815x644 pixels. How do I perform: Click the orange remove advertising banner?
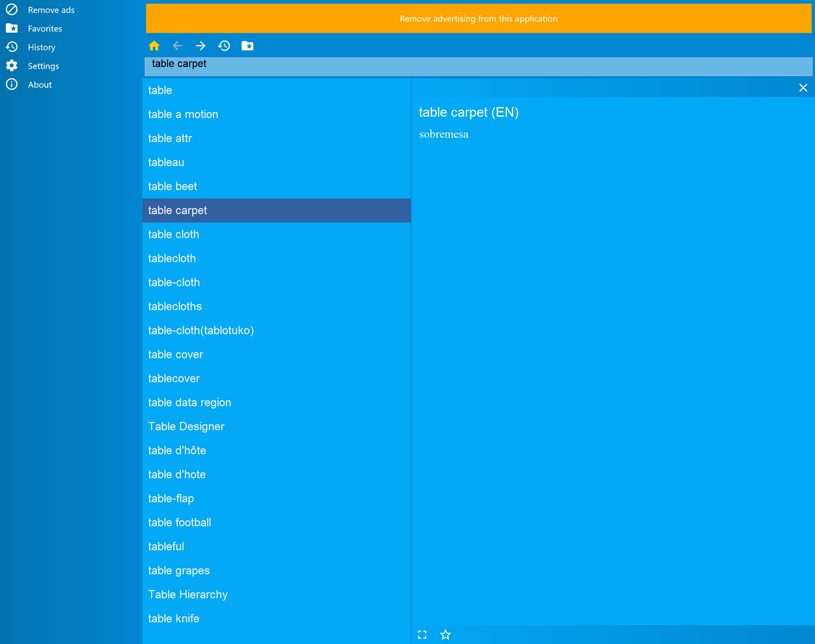[x=479, y=18]
